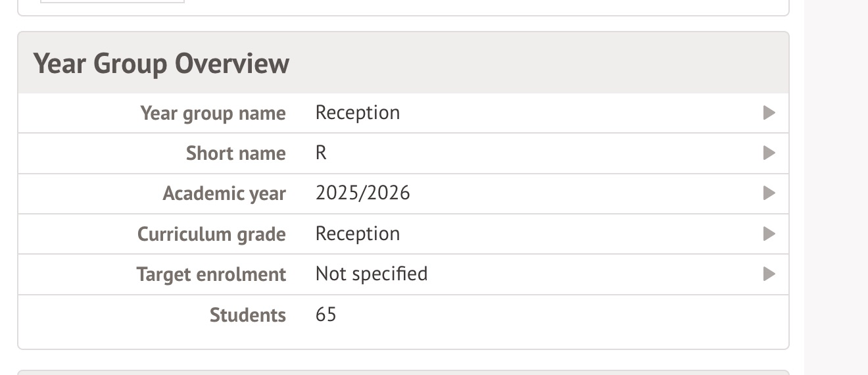Click the student count 65
This screenshot has height=375, width=868.
[326, 315]
